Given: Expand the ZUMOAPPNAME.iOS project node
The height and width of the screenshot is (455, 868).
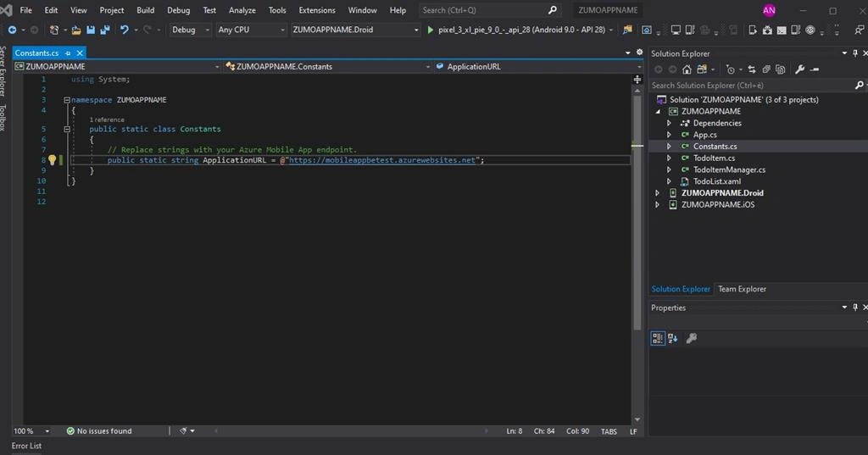Looking at the screenshot, I should click(x=657, y=204).
